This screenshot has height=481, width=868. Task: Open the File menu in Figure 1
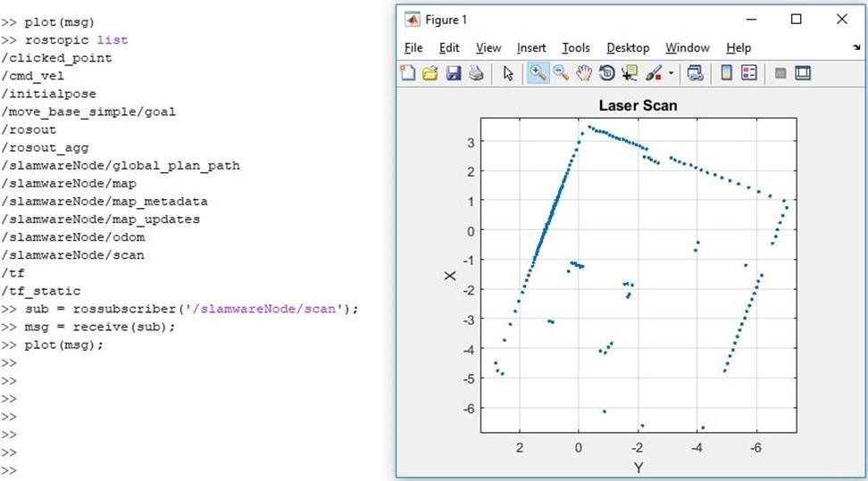point(413,48)
